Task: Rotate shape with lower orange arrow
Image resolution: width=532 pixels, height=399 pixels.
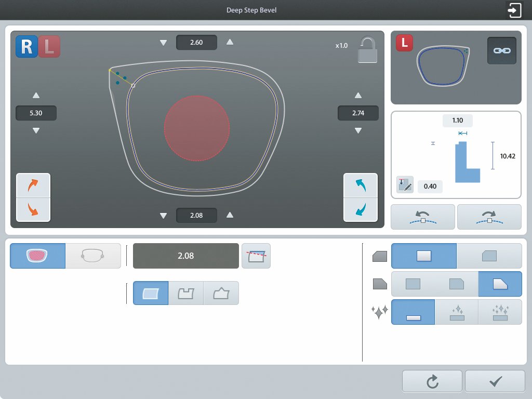Action: coord(33,209)
